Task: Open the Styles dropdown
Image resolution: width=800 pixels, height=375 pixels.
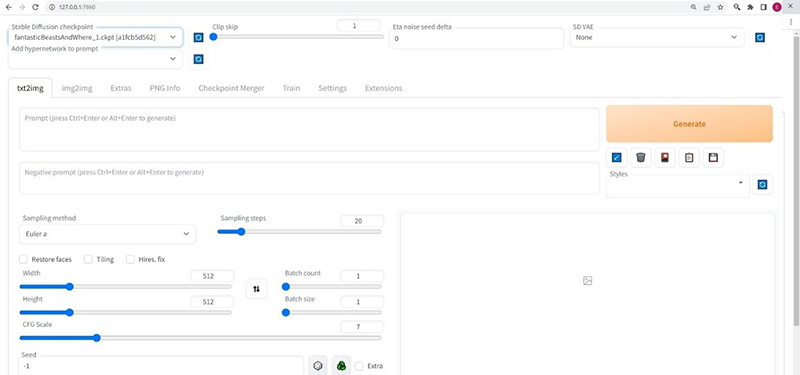Action: (678, 185)
